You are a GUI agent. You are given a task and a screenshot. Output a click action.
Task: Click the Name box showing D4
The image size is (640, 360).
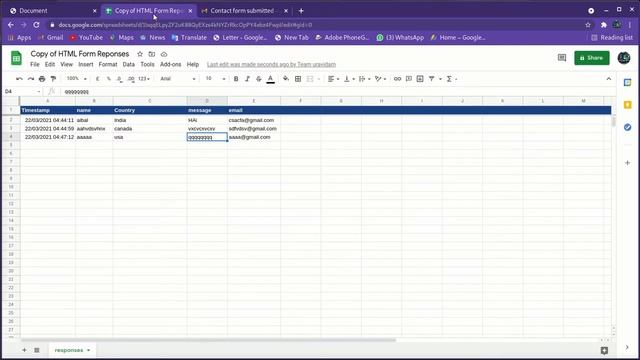click(x=22, y=91)
